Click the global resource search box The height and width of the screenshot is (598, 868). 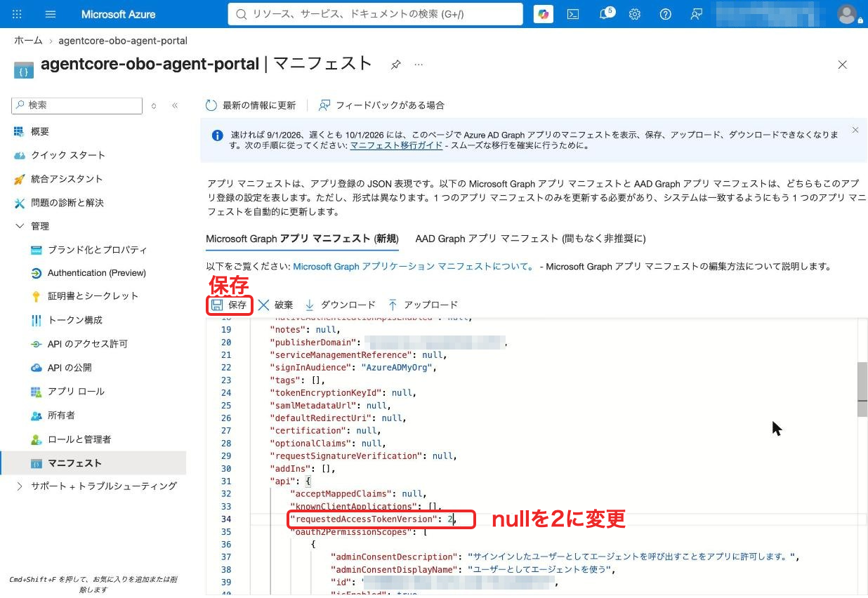375,14
